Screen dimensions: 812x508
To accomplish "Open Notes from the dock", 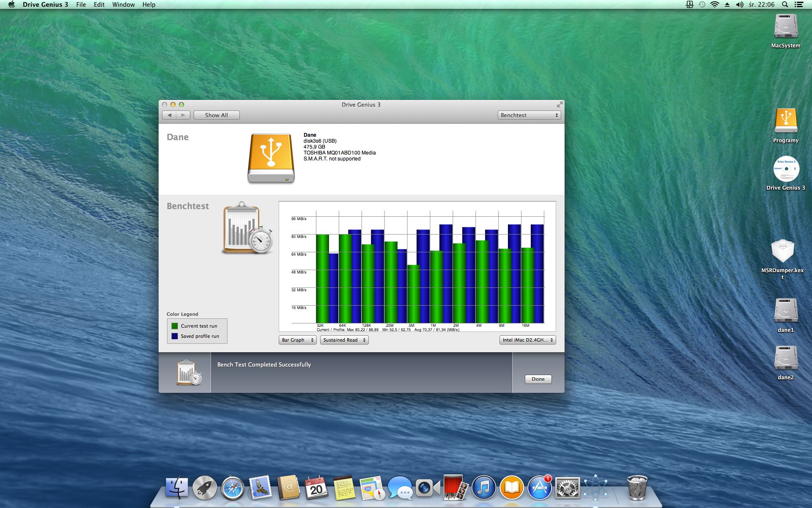I will [344, 488].
